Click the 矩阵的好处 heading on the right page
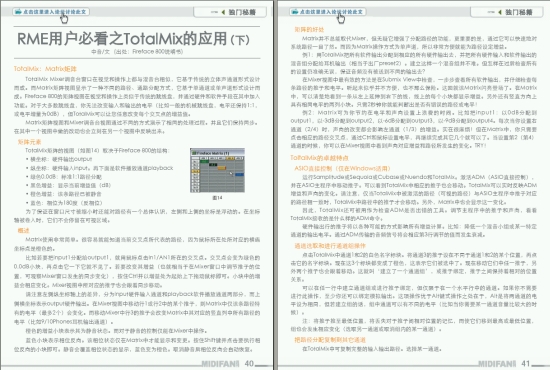The image size is (550, 370). click(x=309, y=29)
